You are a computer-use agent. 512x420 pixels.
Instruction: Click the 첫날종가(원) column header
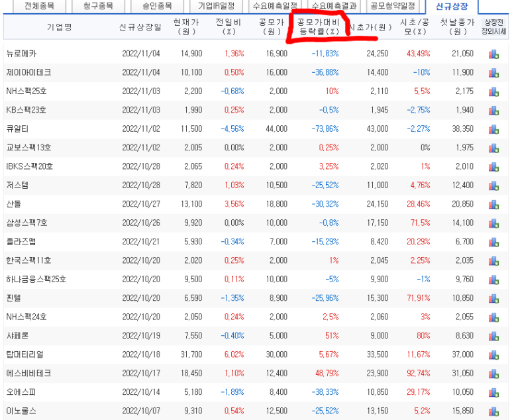(x=457, y=26)
